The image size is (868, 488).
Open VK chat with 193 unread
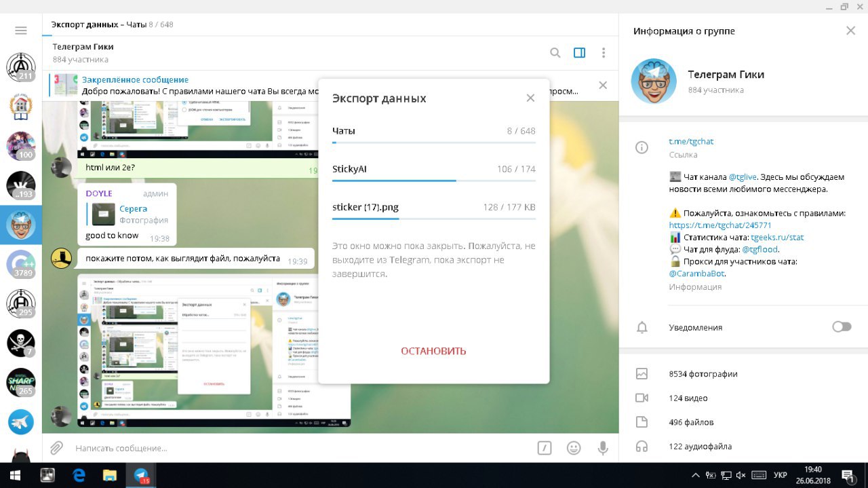pyautogui.click(x=21, y=185)
